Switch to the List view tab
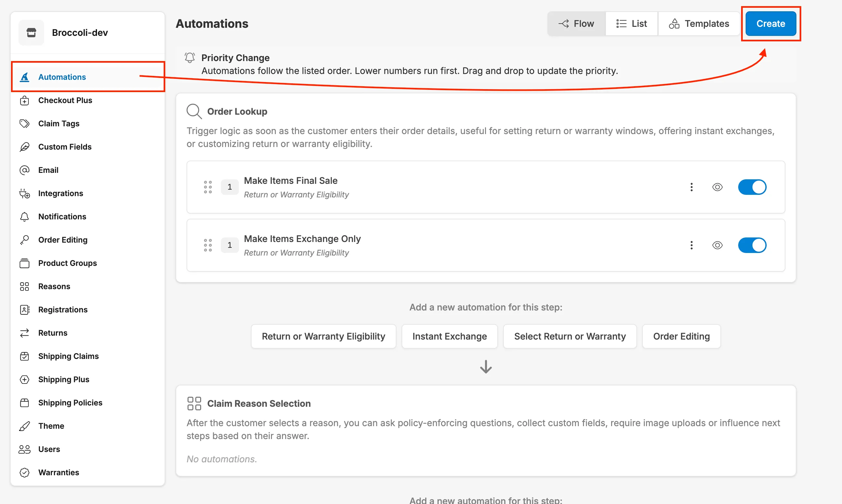This screenshot has height=504, width=842. point(631,24)
